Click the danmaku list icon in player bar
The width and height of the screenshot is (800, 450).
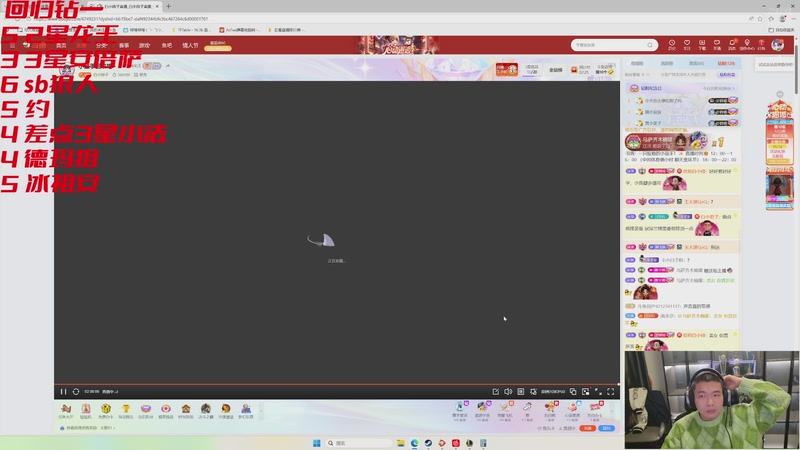pos(520,392)
